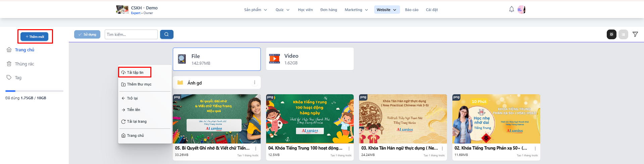Click the CSKH Demo site logo
This screenshot has width=644, height=164.
click(122, 10)
